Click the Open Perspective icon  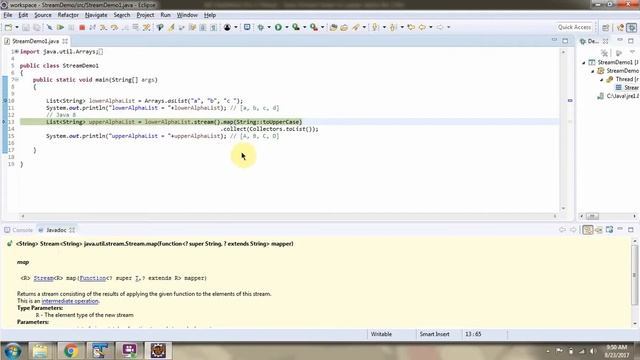click(606, 27)
